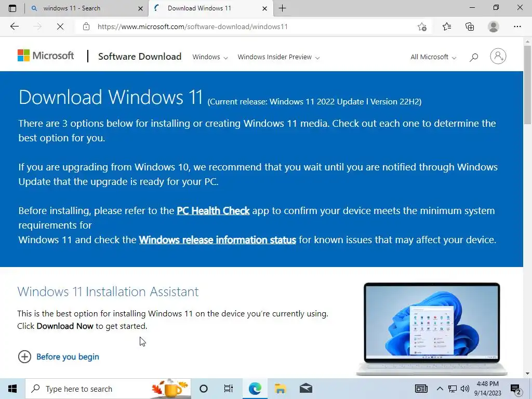Expand the Windows menu
The width and height of the screenshot is (532, 399).
[x=210, y=57]
